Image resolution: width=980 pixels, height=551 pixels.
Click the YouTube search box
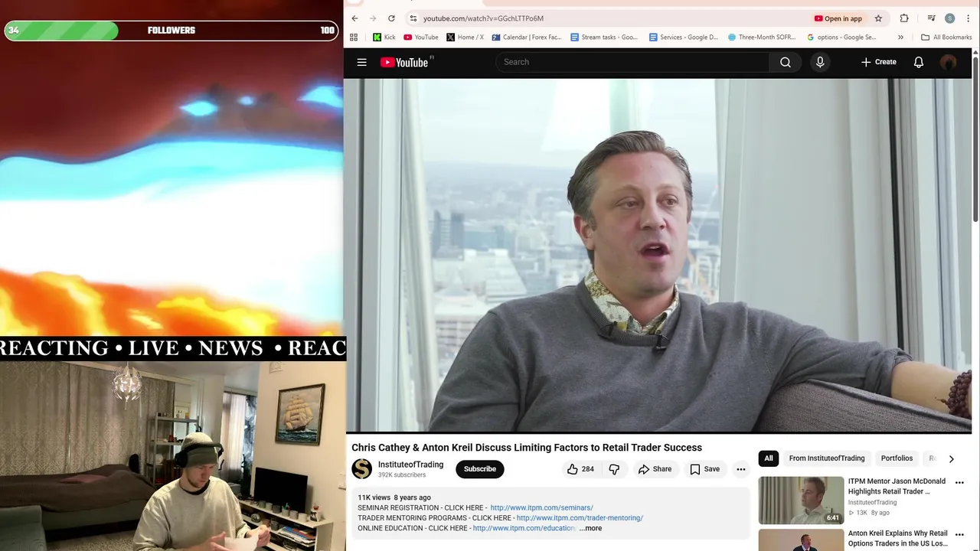click(x=632, y=62)
